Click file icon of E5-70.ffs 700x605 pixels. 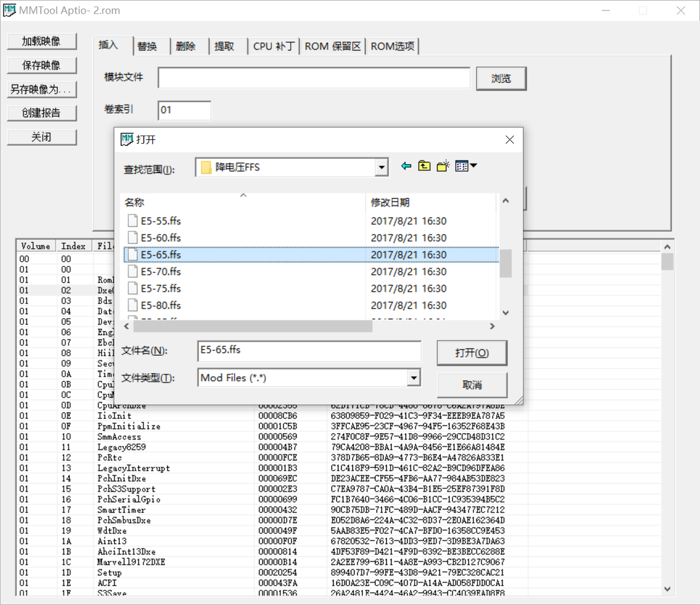132,271
